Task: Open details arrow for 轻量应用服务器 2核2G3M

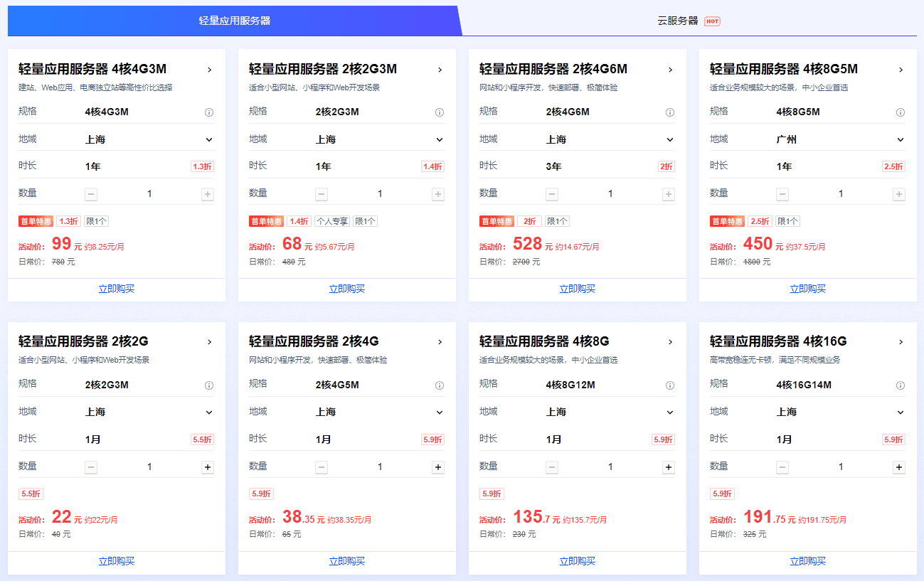Action: 440,70
